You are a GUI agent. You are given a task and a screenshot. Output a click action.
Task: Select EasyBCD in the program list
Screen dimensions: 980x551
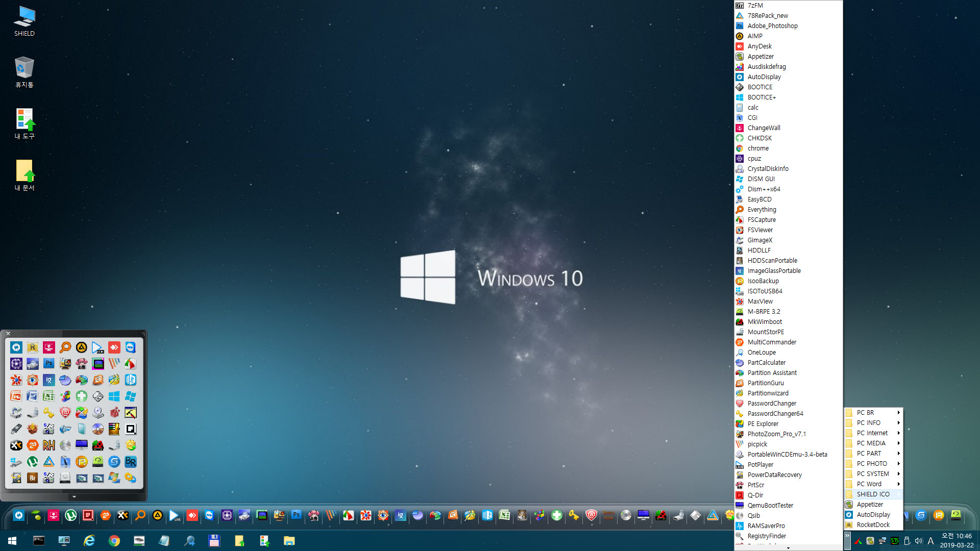pos(788,199)
